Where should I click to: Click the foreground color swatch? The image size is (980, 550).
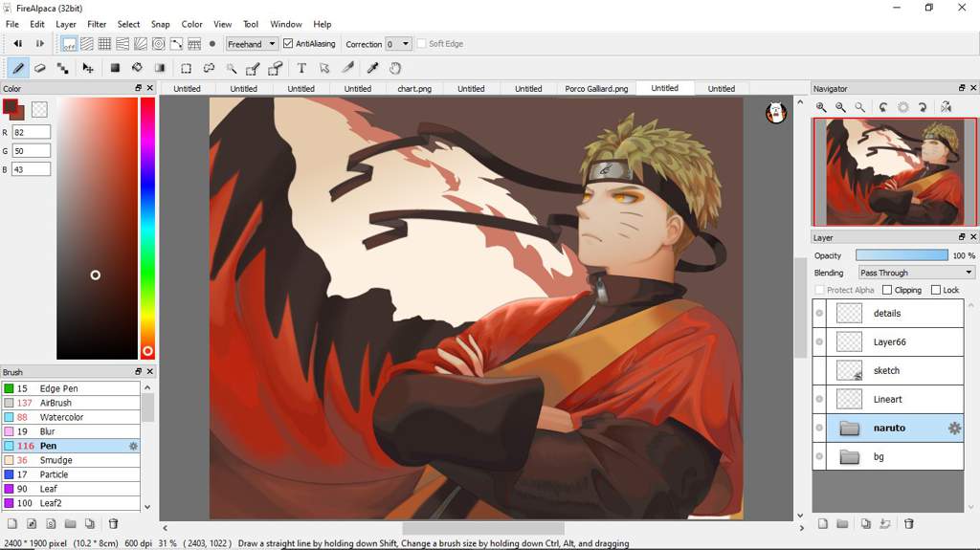(10, 107)
